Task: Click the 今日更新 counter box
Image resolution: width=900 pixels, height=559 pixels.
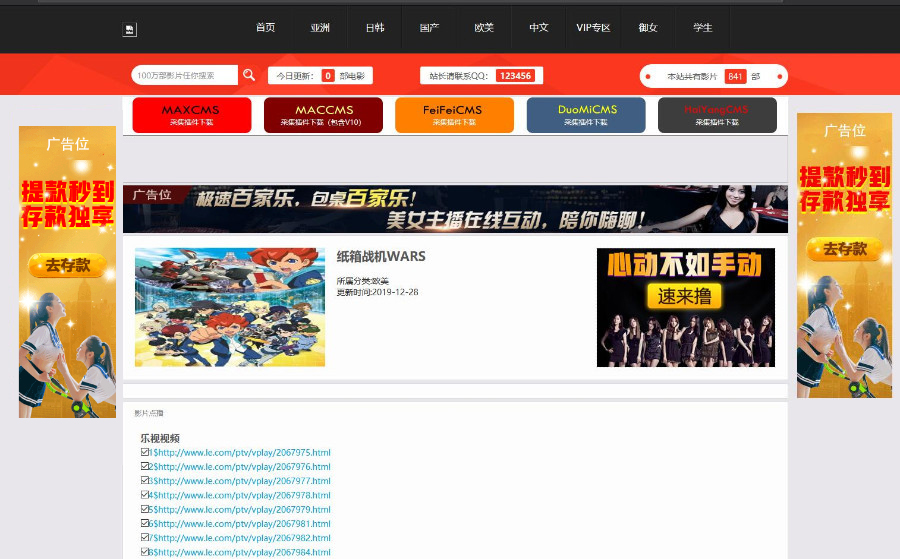Action: [x=320, y=76]
